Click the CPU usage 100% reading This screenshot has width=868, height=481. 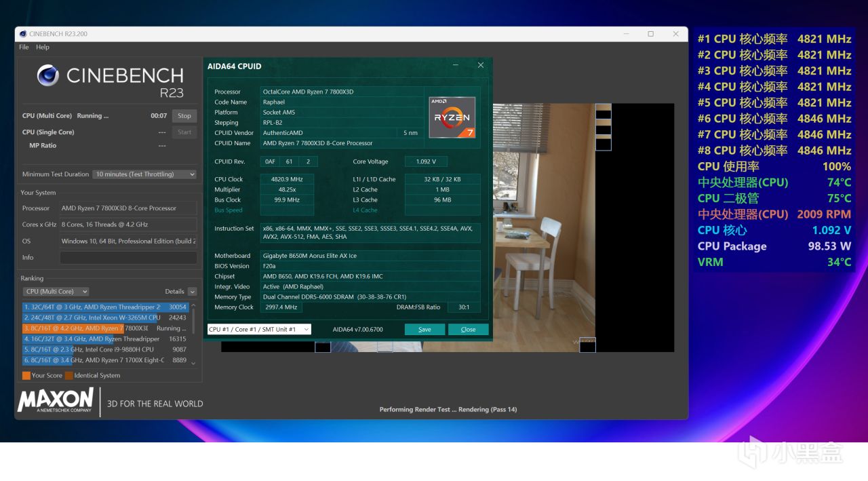coord(774,166)
